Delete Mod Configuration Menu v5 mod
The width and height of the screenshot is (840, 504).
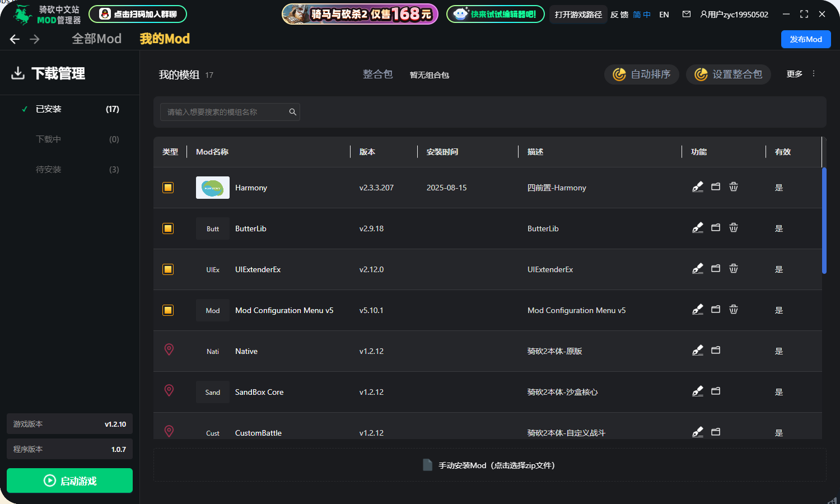(x=734, y=309)
